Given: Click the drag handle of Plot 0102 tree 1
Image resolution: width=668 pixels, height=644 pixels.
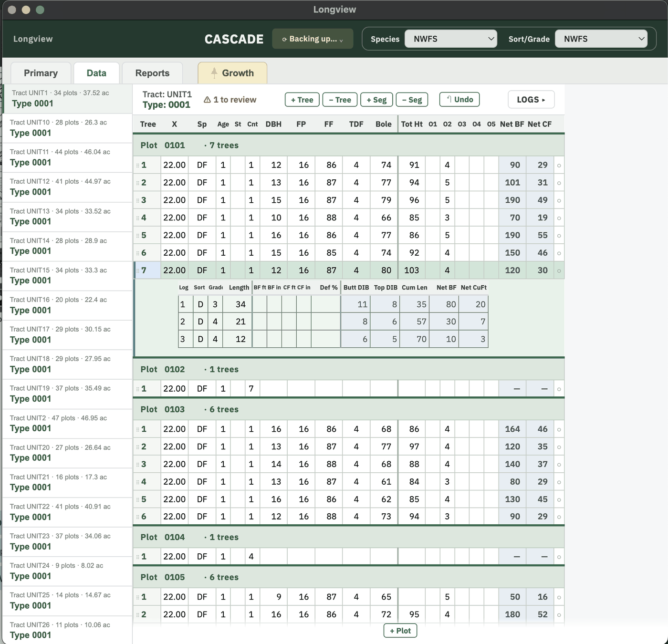Looking at the screenshot, I should [138, 389].
